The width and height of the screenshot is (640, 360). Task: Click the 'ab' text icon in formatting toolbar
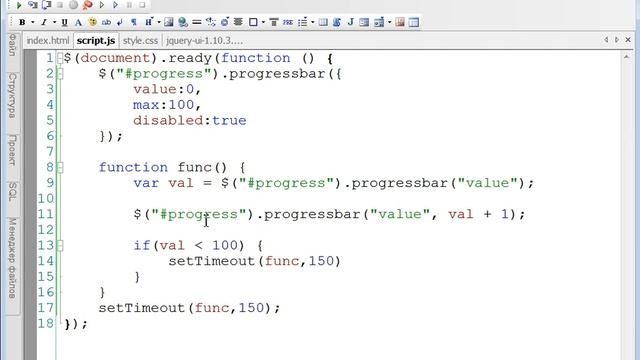coord(106,22)
